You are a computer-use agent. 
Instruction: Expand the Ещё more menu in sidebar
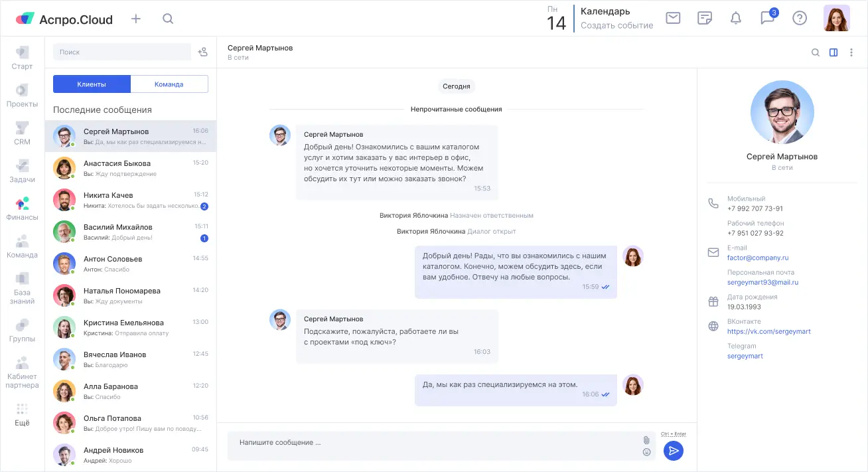(x=22, y=414)
